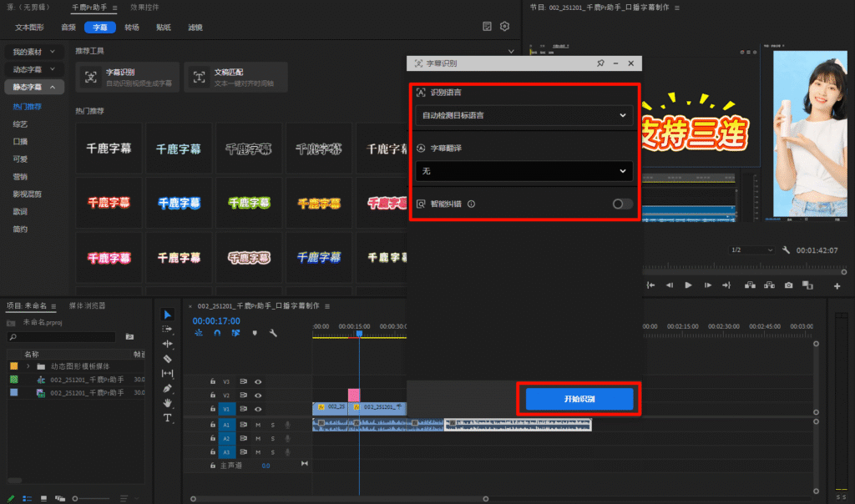This screenshot has height=504, width=855.
Task: Click the plugin settings gear icon
Action: [x=505, y=26]
